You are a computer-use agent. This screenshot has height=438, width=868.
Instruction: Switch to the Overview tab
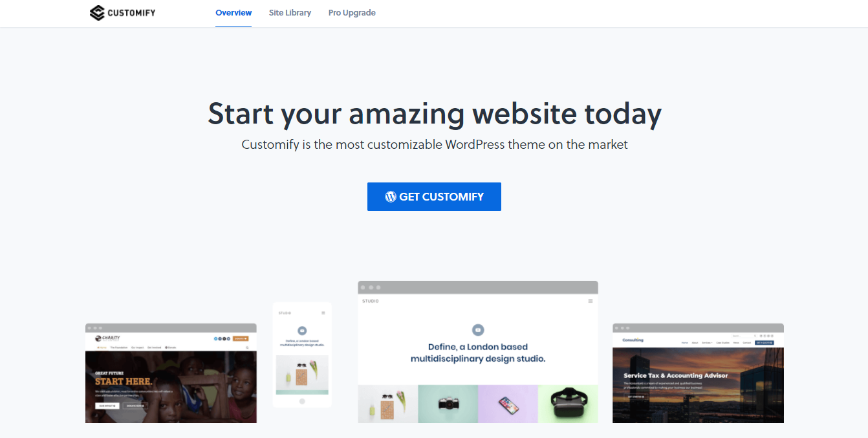(x=233, y=13)
